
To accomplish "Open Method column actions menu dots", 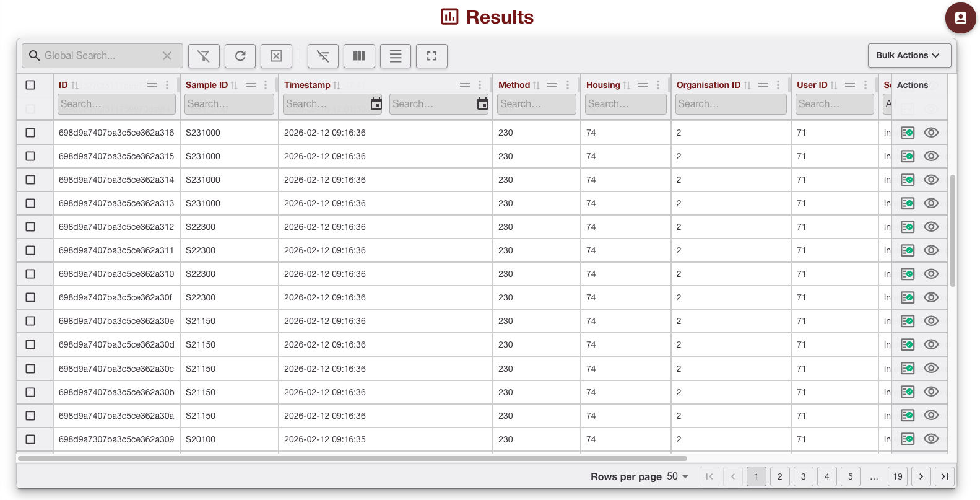I will point(568,85).
